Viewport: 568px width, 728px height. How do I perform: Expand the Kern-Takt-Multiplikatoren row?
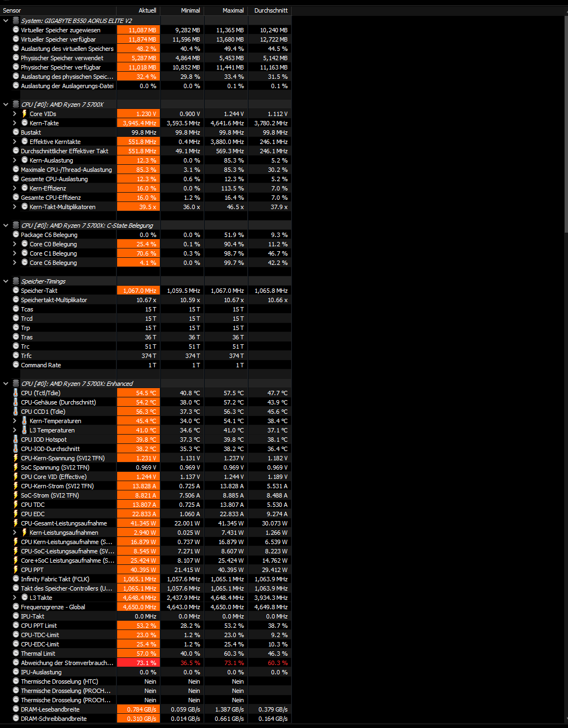tap(15, 207)
